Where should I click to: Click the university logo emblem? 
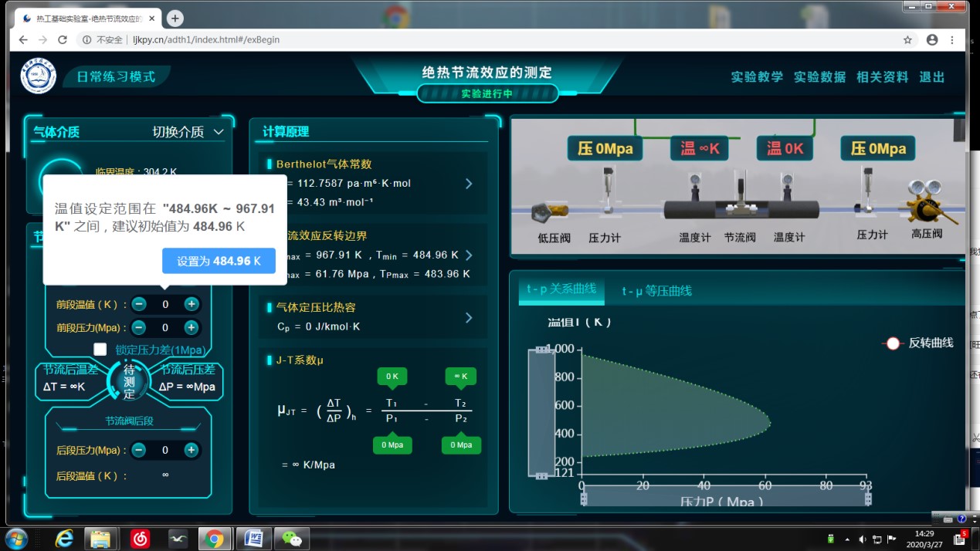point(39,76)
